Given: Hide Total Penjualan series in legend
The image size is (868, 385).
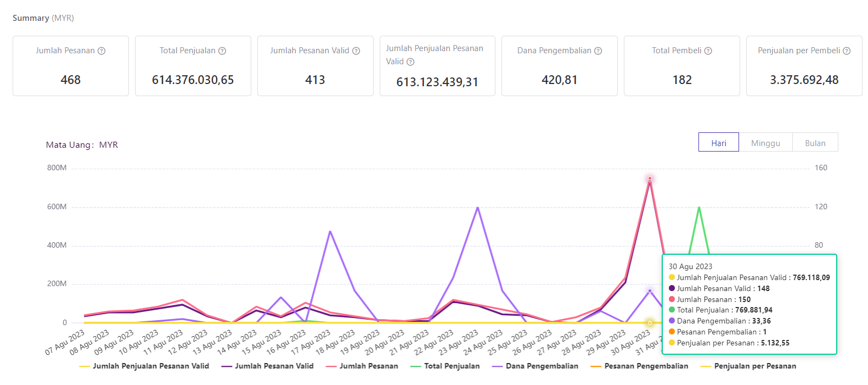Looking at the screenshot, I should pos(445,366).
